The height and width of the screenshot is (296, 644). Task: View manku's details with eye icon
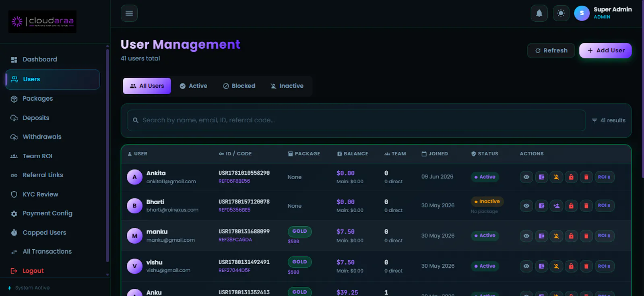(x=526, y=236)
